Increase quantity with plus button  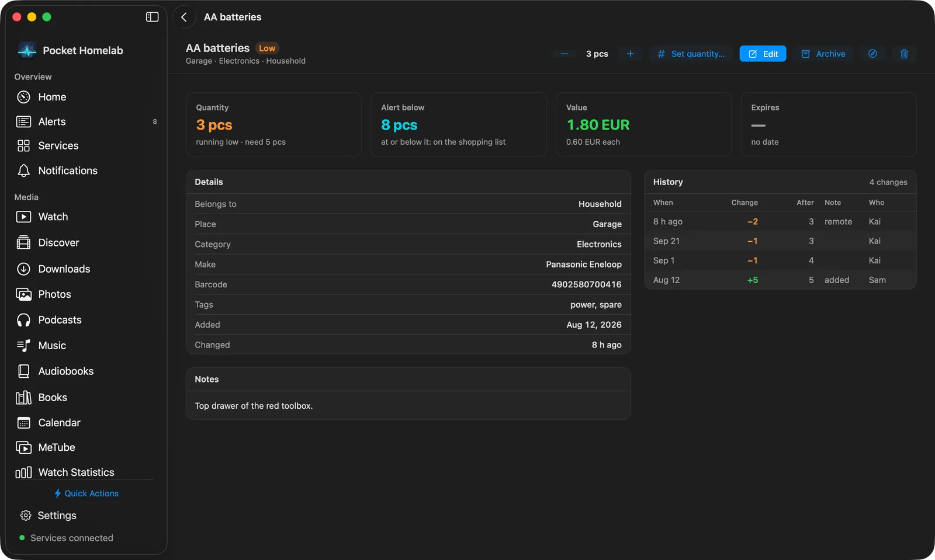click(630, 54)
